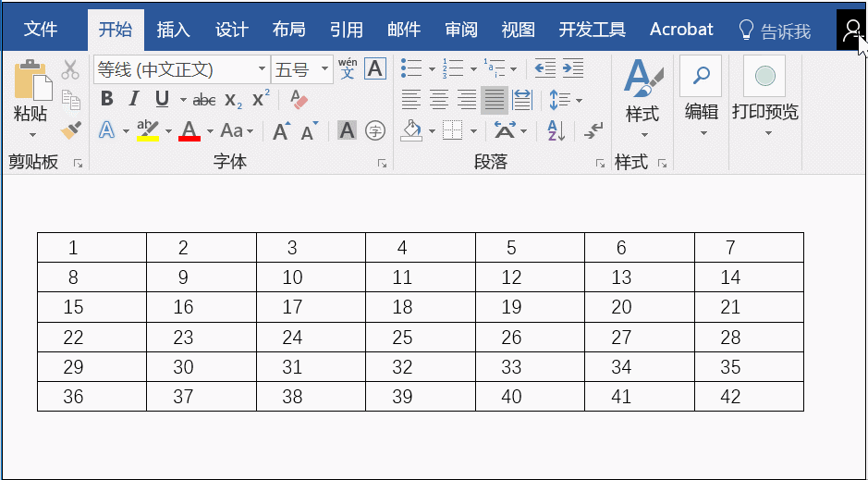Viewport: 868px width, 480px height.
Task: Click the Cut scissors icon
Action: coord(71,69)
